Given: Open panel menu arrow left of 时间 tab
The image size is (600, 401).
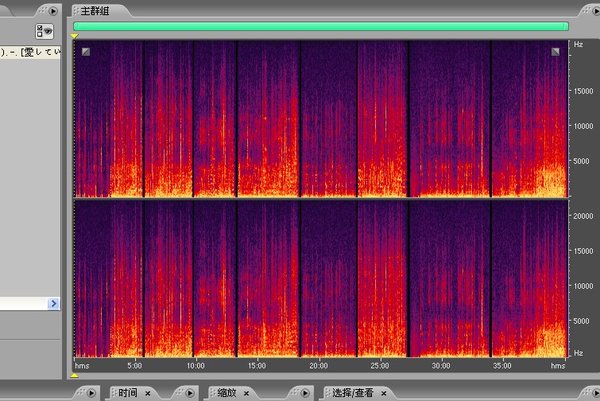Looking at the screenshot, I should (x=91, y=393).
